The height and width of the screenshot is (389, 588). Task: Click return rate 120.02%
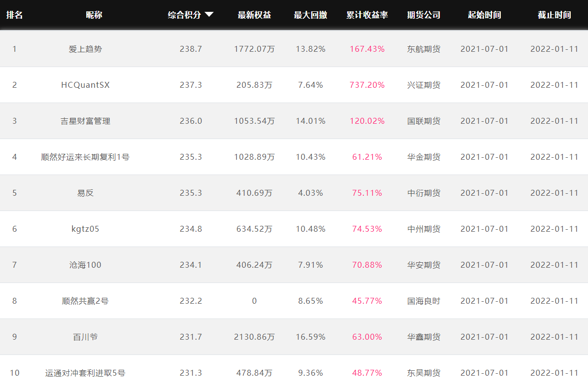[x=367, y=121]
